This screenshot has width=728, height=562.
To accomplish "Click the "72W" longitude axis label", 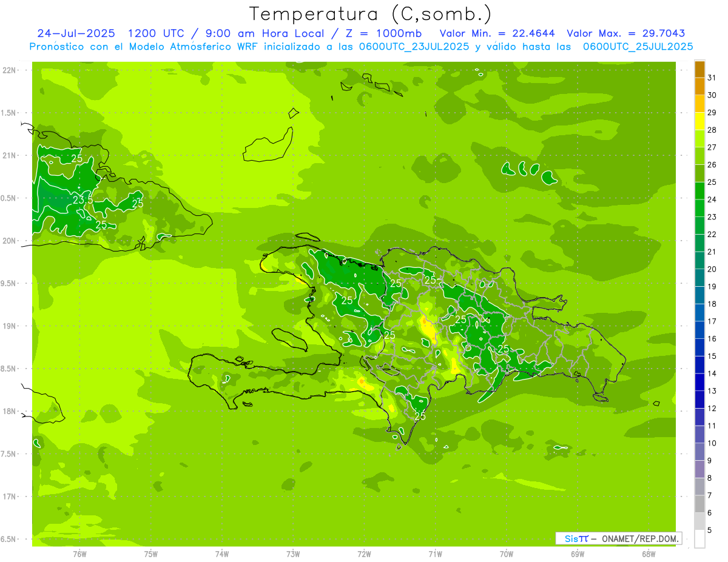I will coord(364,554).
